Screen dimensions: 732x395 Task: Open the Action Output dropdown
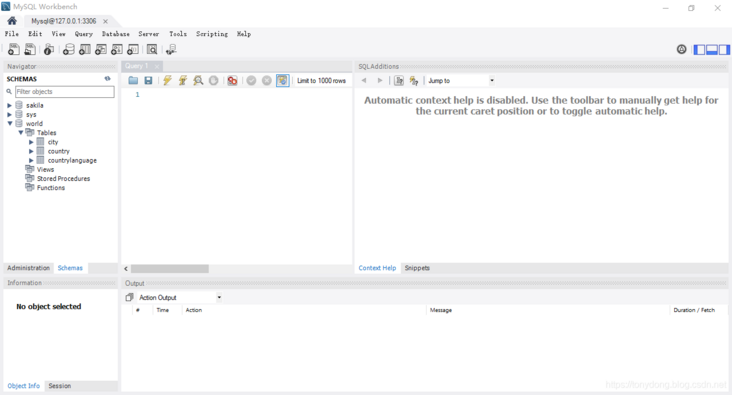pyautogui.click(x=219, y=297)
